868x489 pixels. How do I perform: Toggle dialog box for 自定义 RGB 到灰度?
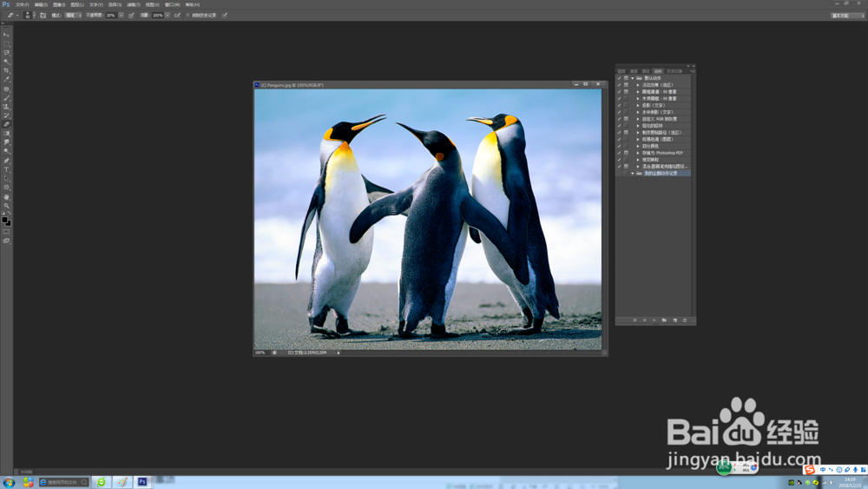coord(626,118)
